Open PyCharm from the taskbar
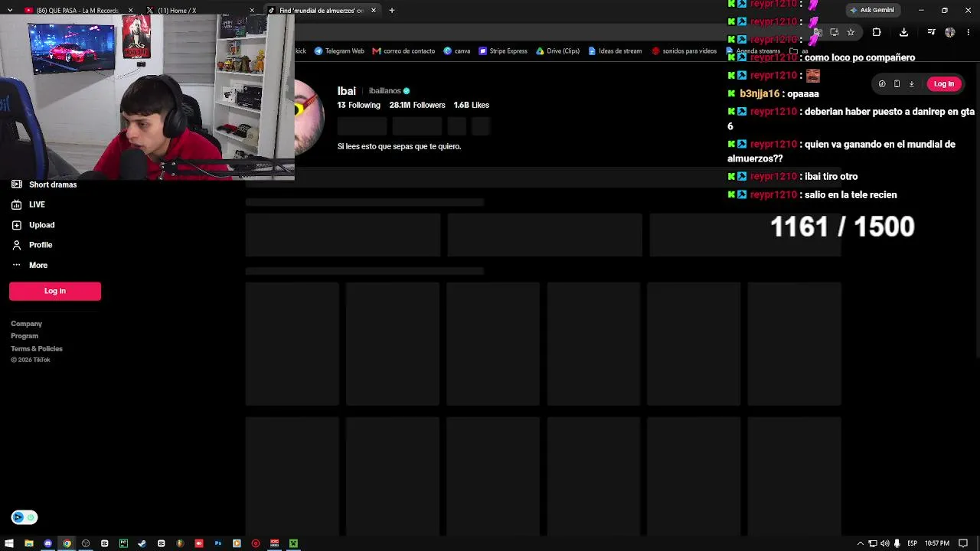Image resolution: width=980 pixels, height=551 pixels. coord(123,543)
